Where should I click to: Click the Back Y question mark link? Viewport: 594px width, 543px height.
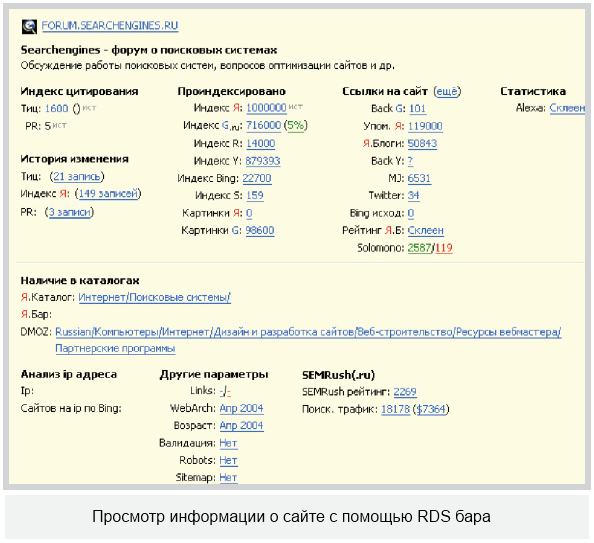[x=411, y=161]
